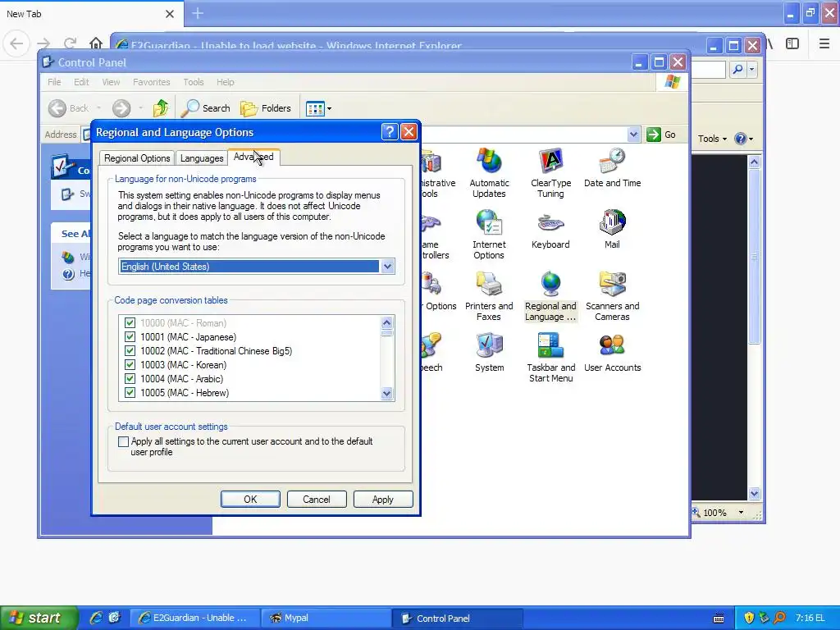Open Date and Time icon
The image size is (840, 630).
pos(612,168)
